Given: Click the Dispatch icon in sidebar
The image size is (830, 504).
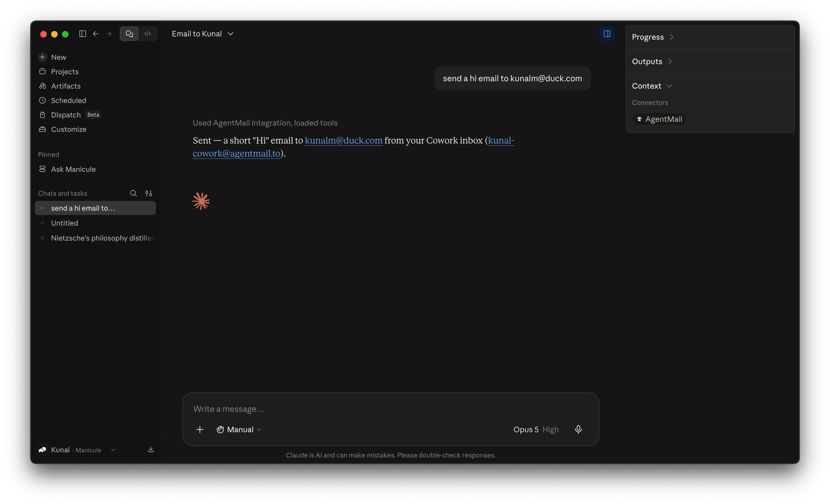Looking at the screenshot, I should click(x=42, y=115).
